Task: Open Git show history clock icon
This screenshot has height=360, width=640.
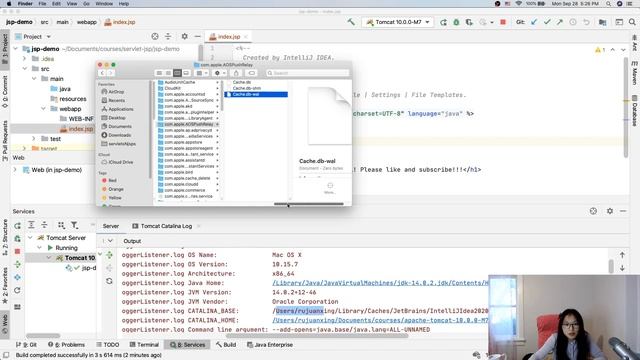Action: [573, 22]
